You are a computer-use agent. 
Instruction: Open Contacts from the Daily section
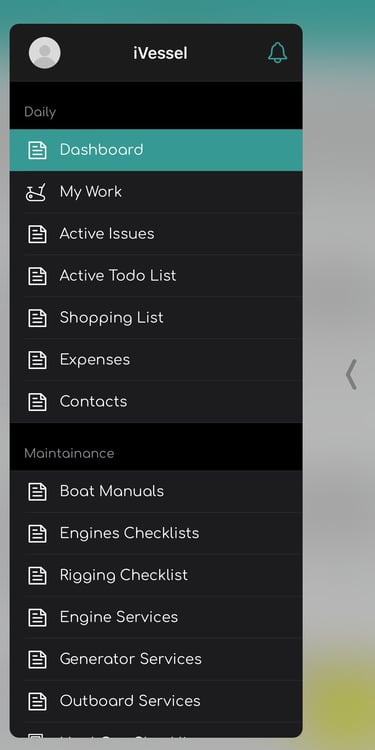[156, 402]
